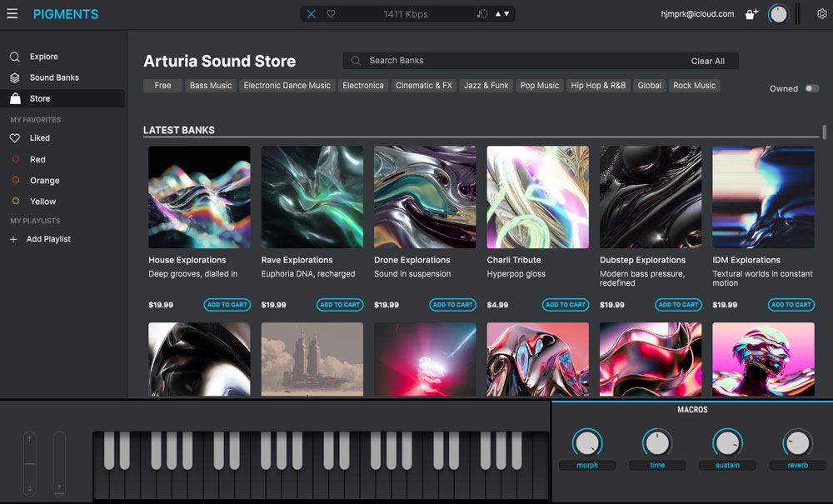The height and width of the screenshot is (504, 833).
Task: Select next preset with down arrow
Action: (506, 14)
